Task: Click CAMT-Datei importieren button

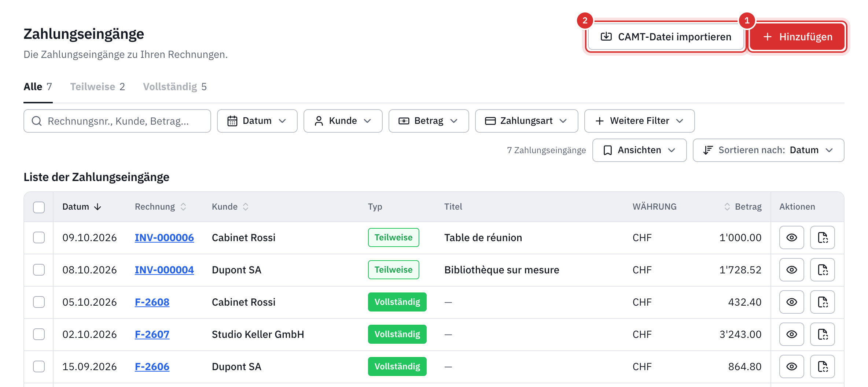Action: [666, 37]
